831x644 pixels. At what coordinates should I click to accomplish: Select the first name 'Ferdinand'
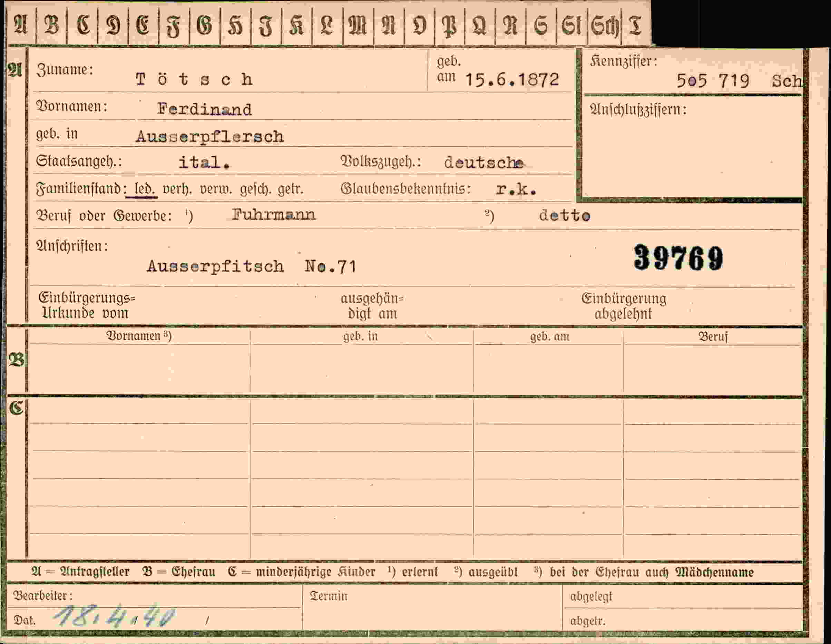[x=205, y=109]
